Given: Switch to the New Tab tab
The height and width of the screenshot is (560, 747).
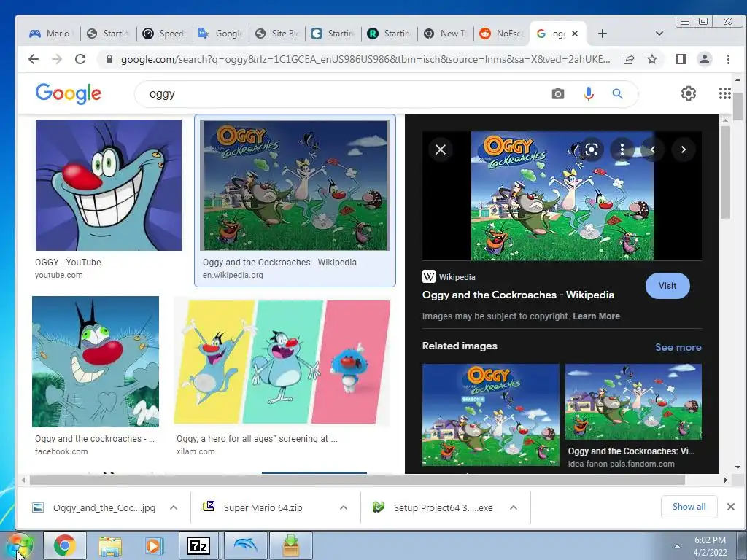Looking at the screenshot, I should [x=446, y=34].
